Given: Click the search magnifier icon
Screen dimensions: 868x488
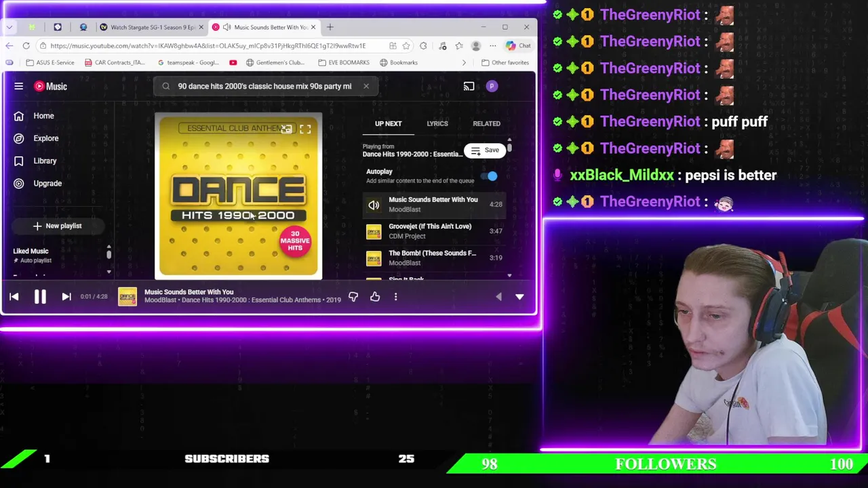Looking at the screenshot, I should point(166,86).
